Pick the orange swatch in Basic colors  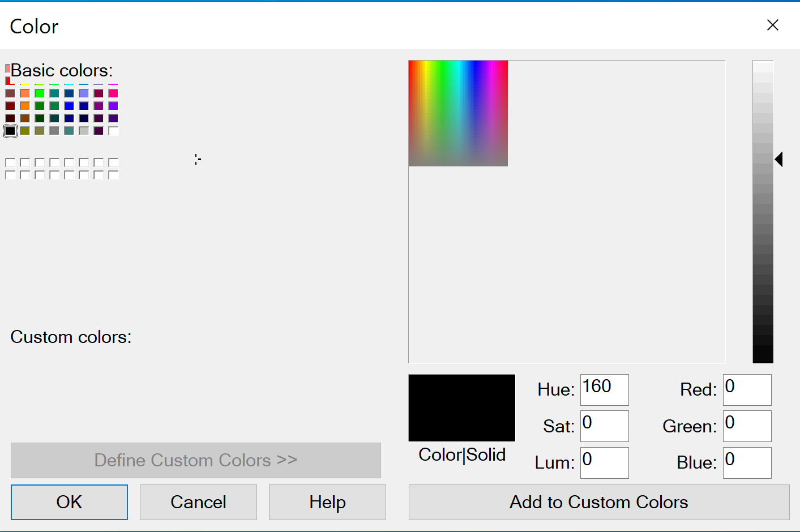[25, 106]
